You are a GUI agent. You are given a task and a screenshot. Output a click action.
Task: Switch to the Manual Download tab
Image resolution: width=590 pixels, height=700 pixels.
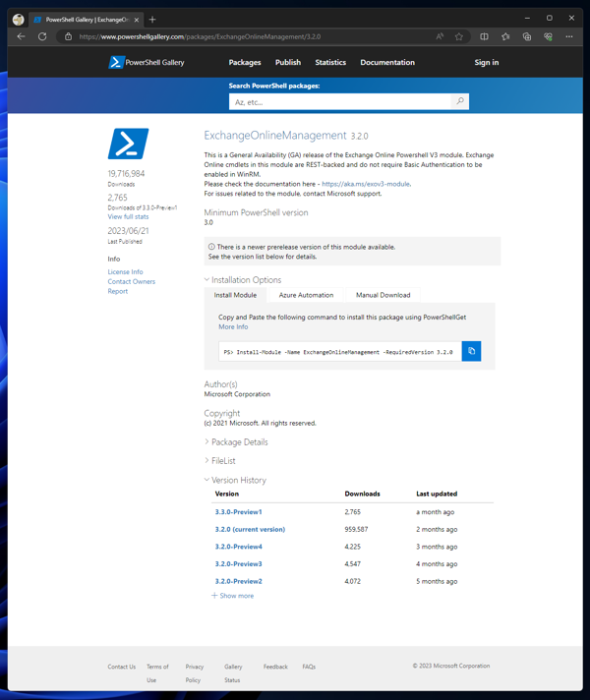pyautogui.click(x=383, y=295)
